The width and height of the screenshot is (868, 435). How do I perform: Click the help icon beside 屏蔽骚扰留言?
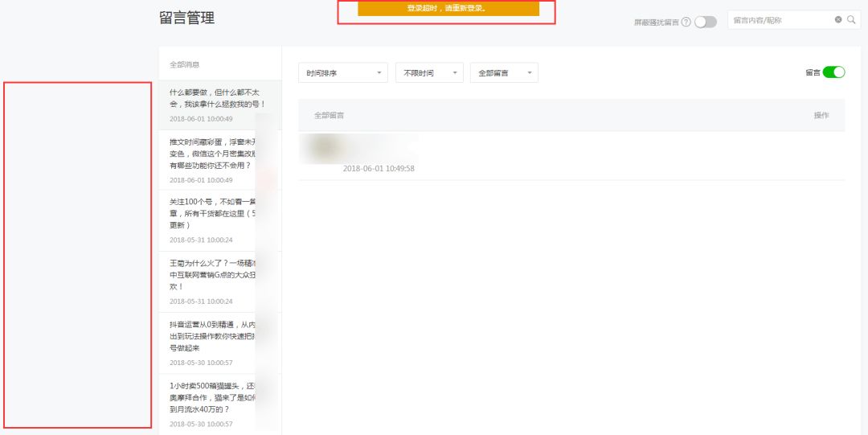[686, 23]
